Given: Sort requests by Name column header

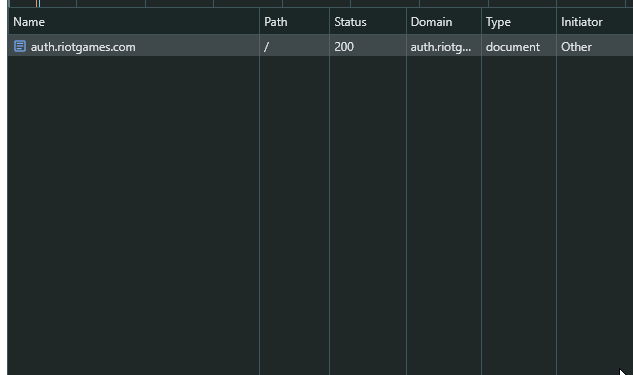Looking at the screenshot, I should click(x=134, y=22).
